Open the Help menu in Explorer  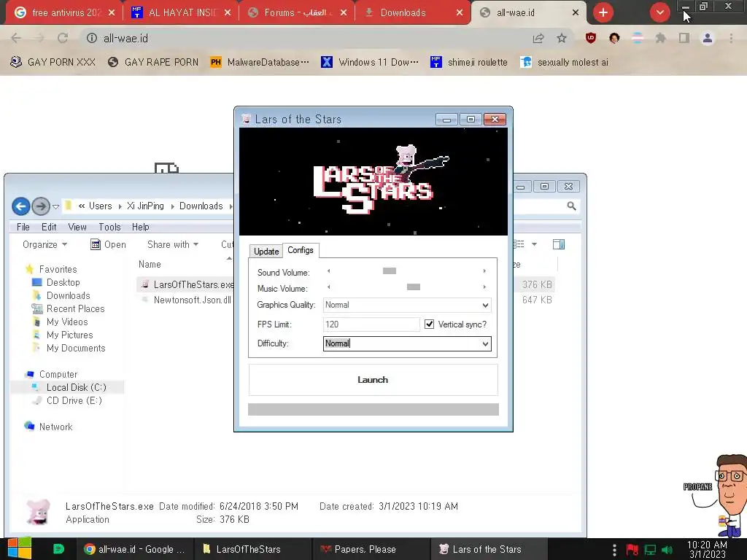click(141, 227)
